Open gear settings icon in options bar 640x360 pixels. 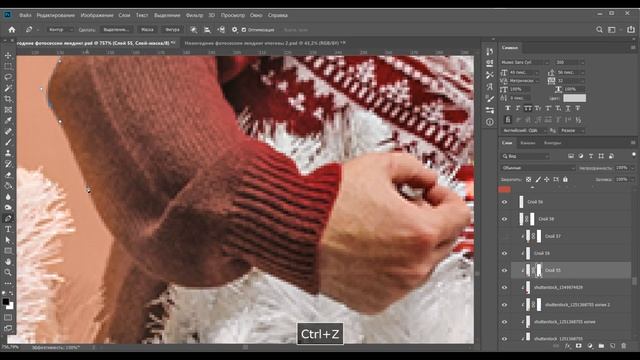coord(234,29)
